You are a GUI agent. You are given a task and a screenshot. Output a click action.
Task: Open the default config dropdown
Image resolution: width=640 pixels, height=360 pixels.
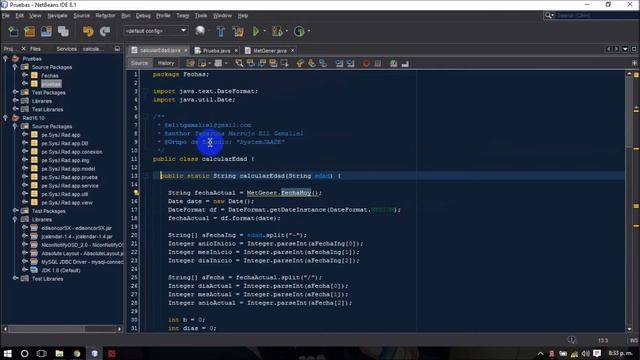(155, 31)
